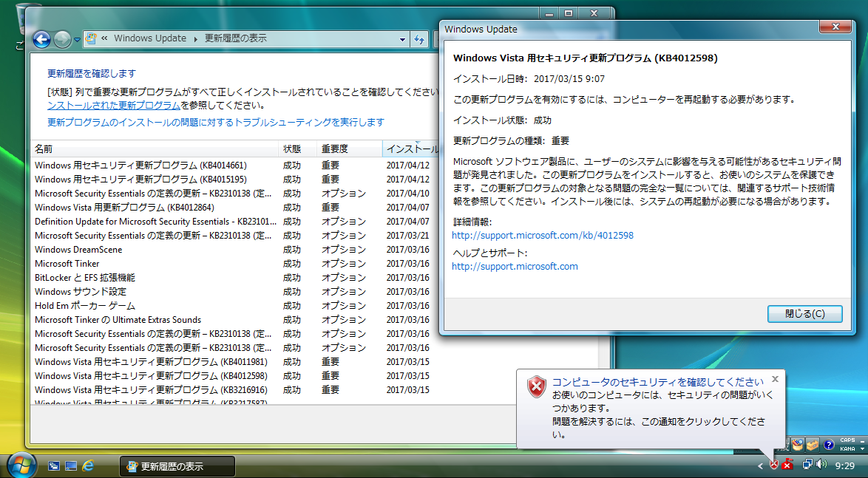This screenshot has width=868, height=478.
Task: Click the red Windows Update flag in the tray
Action: click(x=787, y=464)
